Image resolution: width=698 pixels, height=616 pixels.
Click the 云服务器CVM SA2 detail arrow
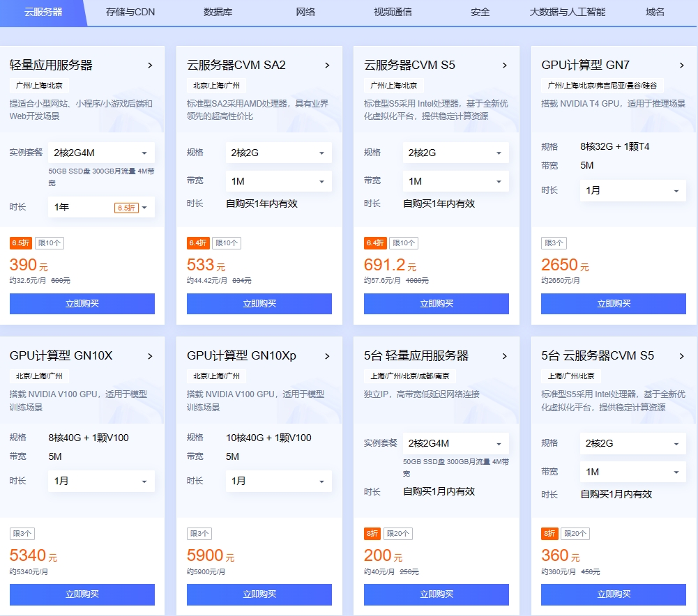[x=327, y=65]
